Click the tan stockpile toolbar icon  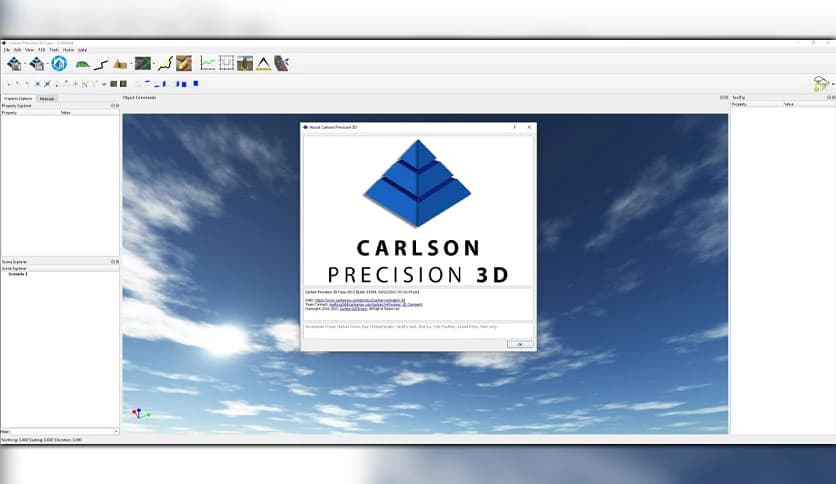coord(120,64)
